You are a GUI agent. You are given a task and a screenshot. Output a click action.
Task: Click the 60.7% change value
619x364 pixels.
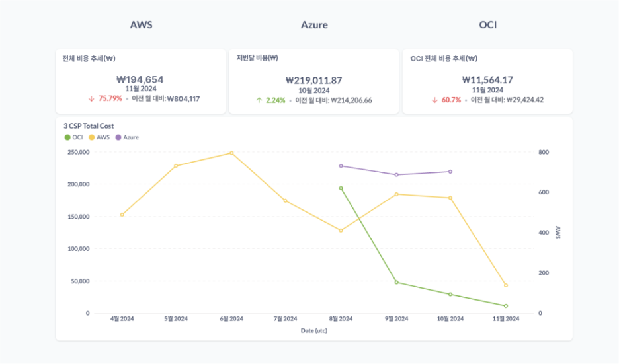pos(451,100)
